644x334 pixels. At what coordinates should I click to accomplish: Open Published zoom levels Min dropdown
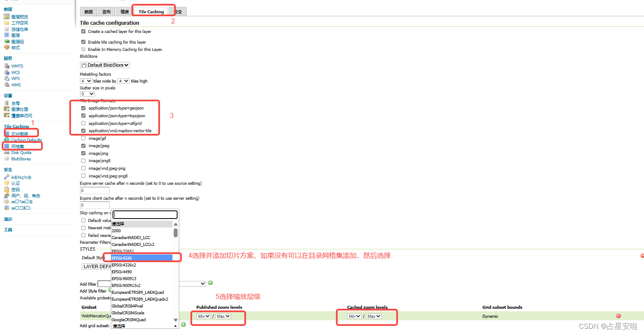204,316
